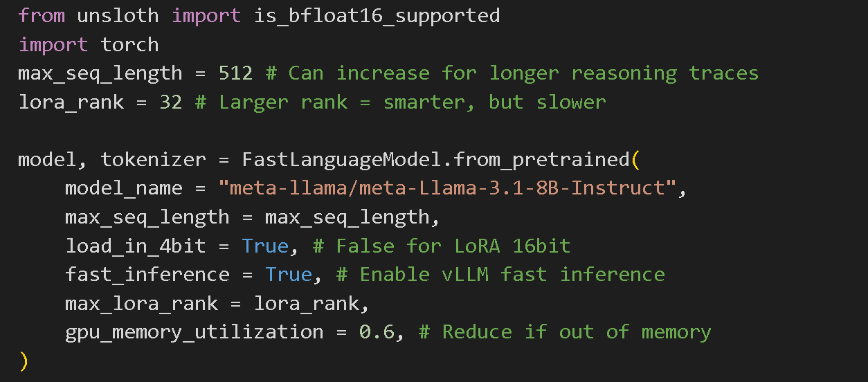Click the True value of load_in_4bit
868x382 pixels.
pos(264,246)
